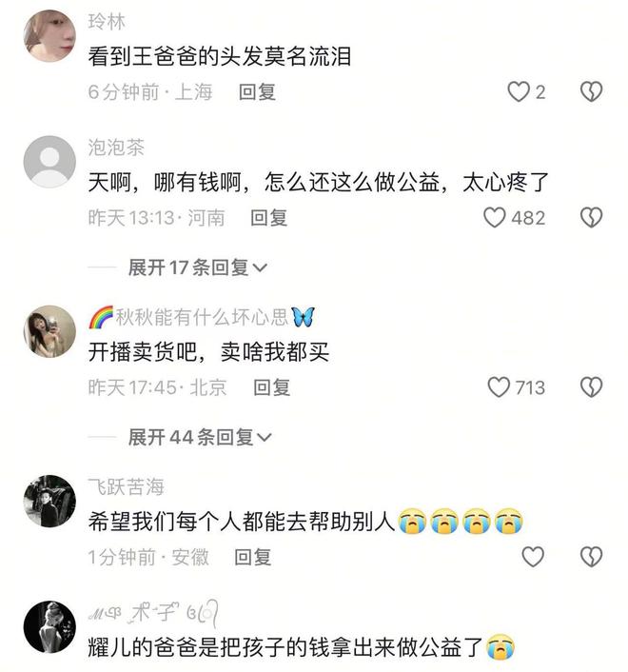Reply to 玲林's comment via 回复
The height and width of the screenshot is (672, 628).
point(257,92)
